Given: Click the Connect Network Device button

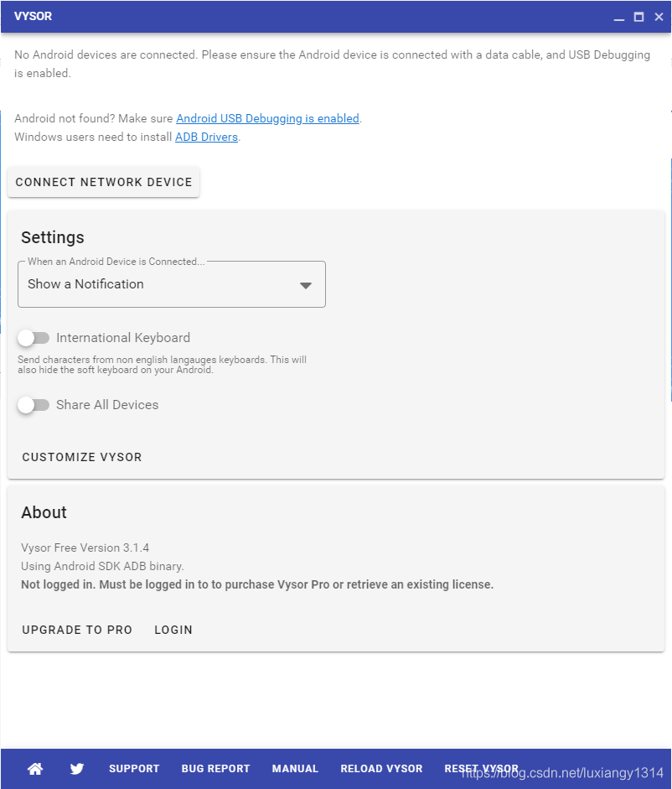Looking at the screenshot, I should [104, 182].
